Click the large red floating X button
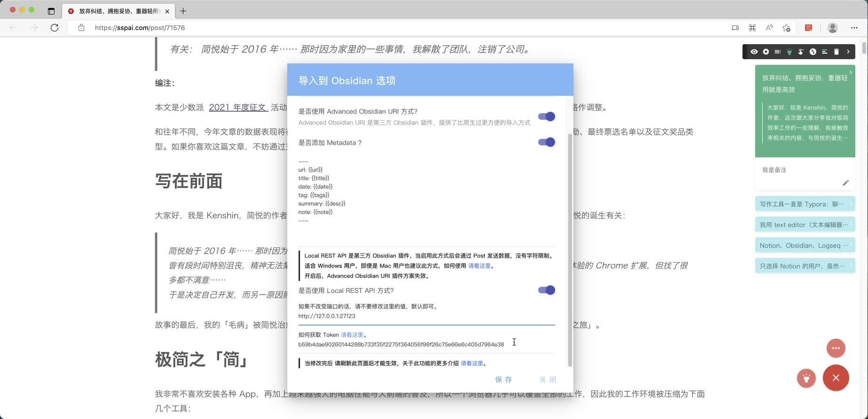The height and width of the screenshot is (419, 868). click(836, 378)
